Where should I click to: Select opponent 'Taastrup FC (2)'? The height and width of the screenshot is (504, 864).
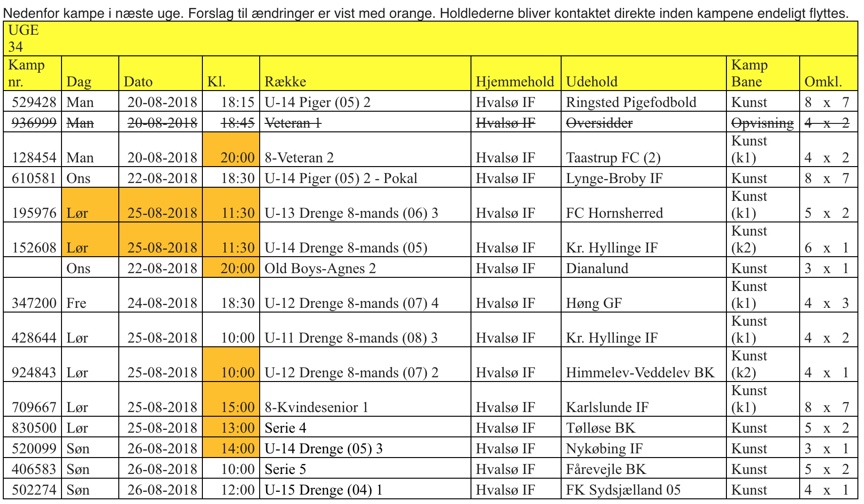click(x=644, y=150)
